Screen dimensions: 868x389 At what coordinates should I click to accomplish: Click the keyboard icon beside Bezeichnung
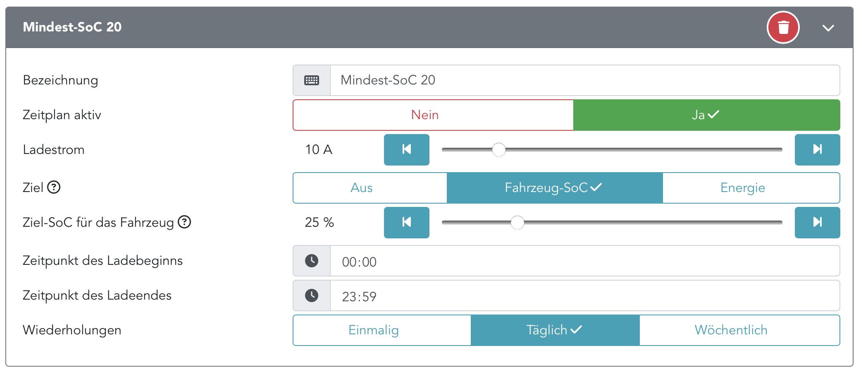312,80
